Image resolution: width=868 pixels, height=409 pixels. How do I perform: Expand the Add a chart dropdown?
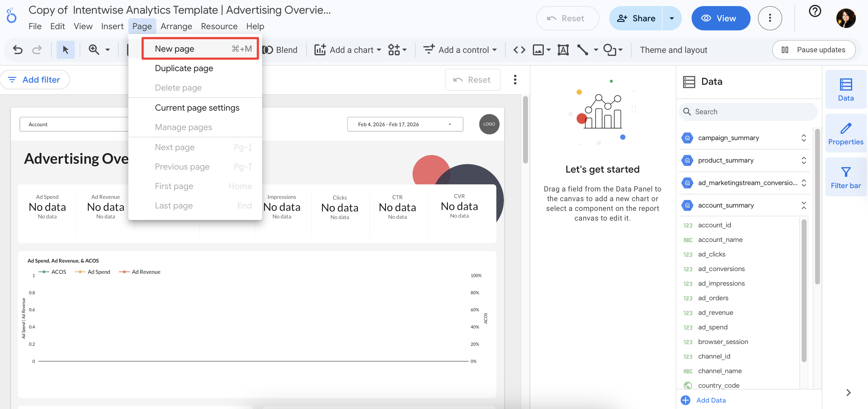[379, 50]
